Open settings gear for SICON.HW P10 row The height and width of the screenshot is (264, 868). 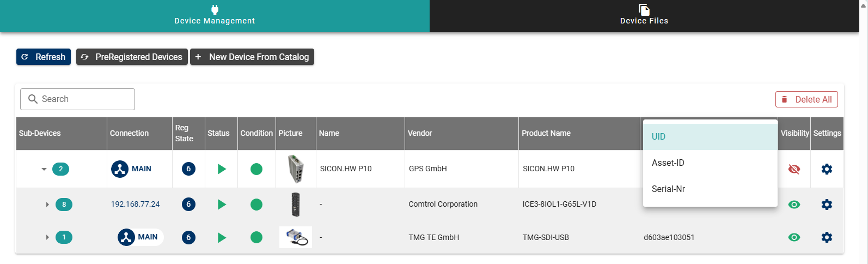coord(827,169)
